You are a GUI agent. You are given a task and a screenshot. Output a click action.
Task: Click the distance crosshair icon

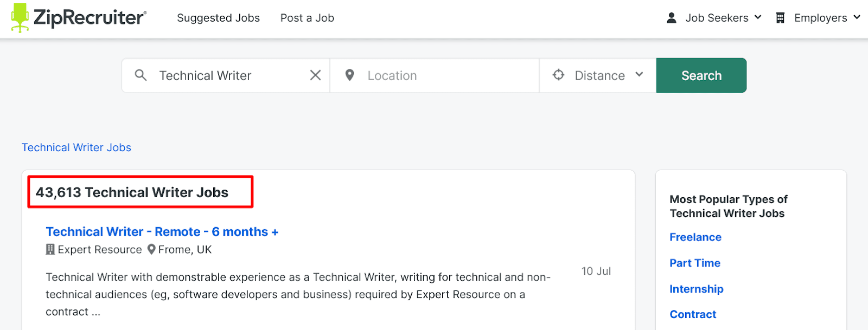558,75
